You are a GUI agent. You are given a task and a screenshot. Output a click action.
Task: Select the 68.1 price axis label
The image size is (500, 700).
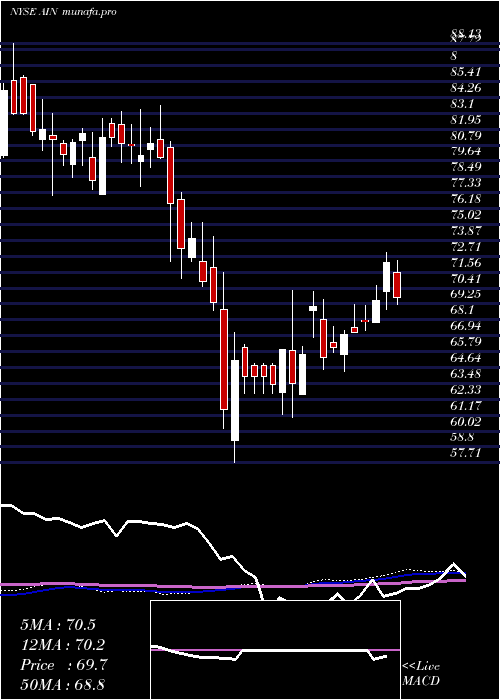click(464, 310)
